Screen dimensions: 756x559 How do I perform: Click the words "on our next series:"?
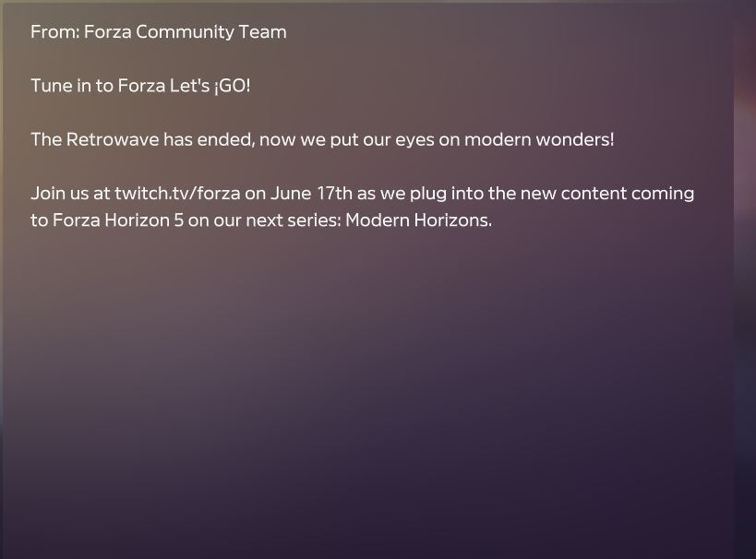point(264,220)
